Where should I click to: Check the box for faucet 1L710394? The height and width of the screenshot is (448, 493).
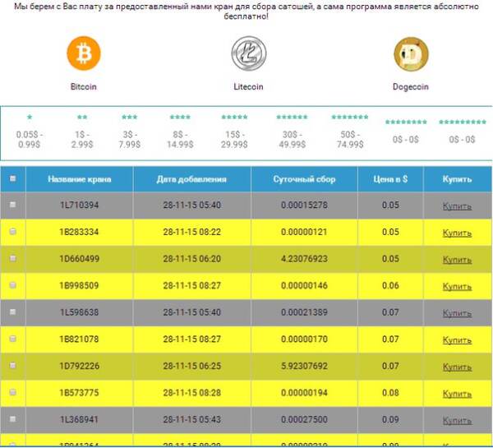pos(13,205)
